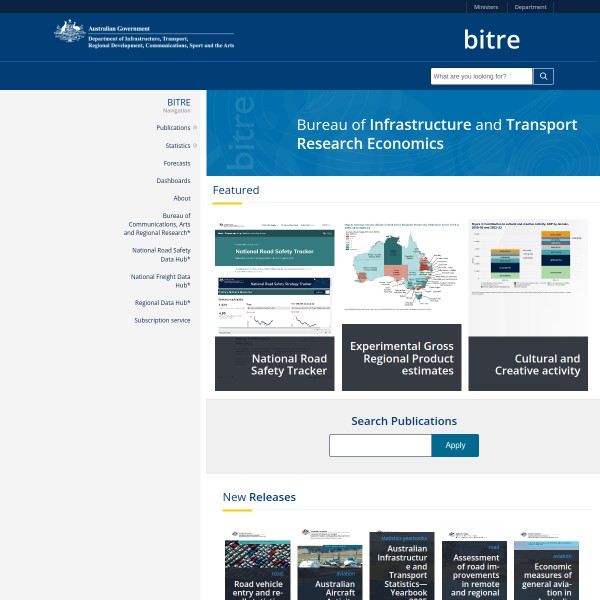The image size is (600, 600).
Task: Open the National Road Safety Tracker featured tile
Action: 274,305
